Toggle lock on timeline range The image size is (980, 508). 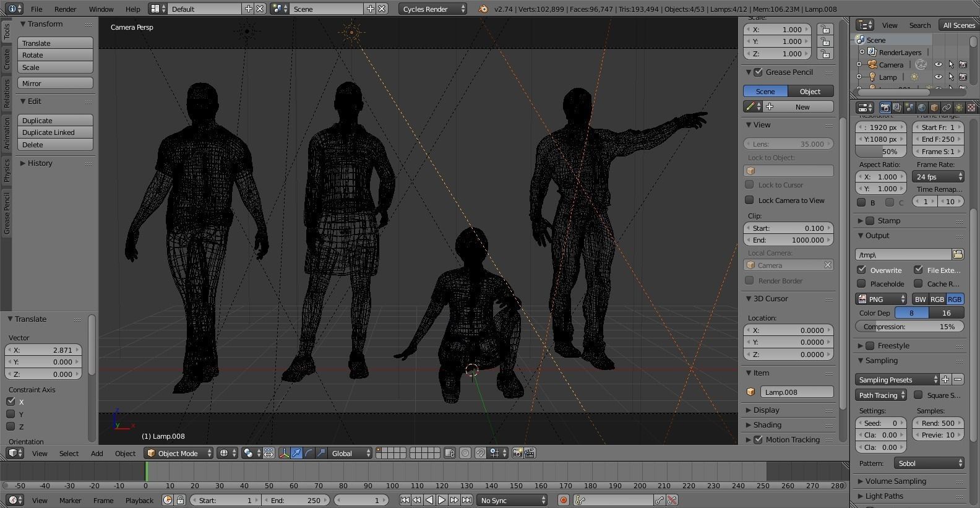tap(180, 500)
